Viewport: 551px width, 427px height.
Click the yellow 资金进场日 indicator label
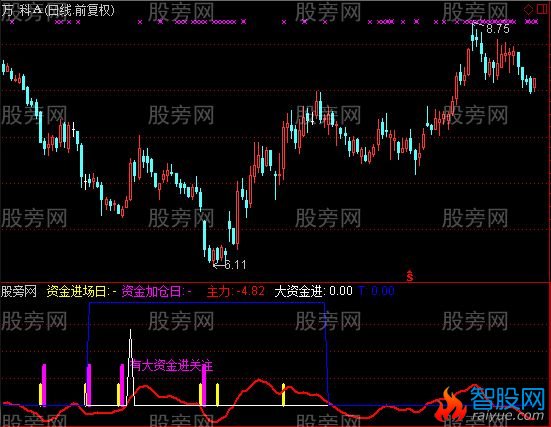tap(81, 291)
